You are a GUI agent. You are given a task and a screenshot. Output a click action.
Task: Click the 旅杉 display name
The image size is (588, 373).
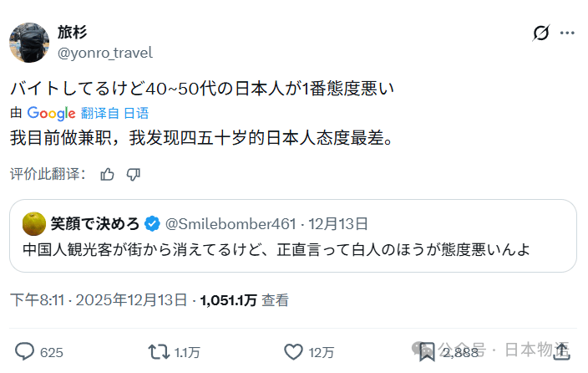[x=72, y=33]
